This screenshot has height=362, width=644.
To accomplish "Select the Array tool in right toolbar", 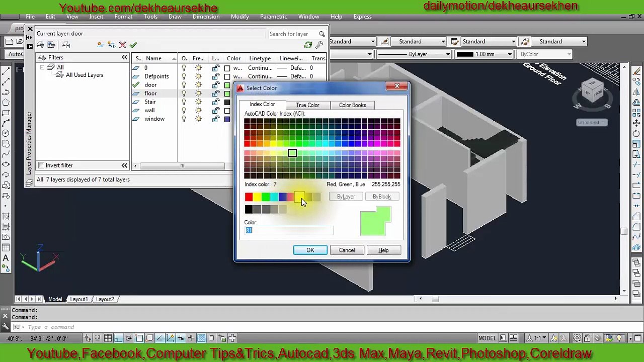I will 636,113.
